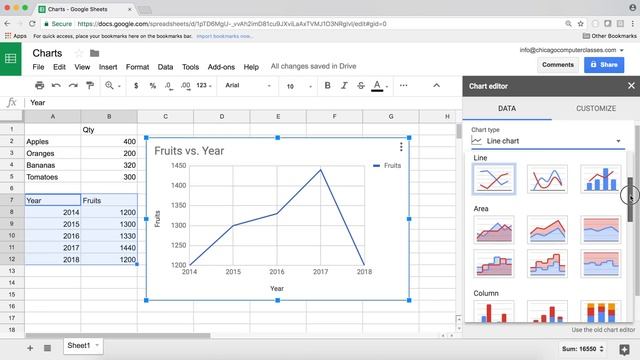Switch to the DATA tab
Image resolution: width=640 pixels, height=360 pixels.
tap(507, 109)
